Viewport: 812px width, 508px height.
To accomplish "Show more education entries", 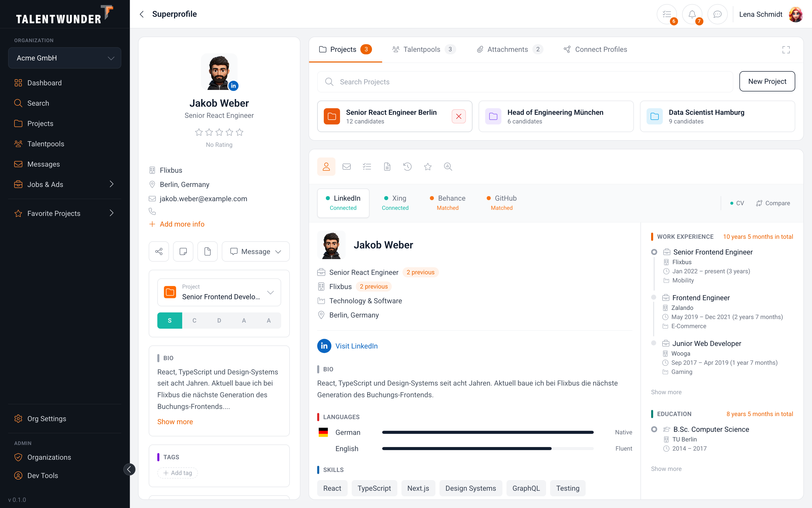I will pyautogui.click(x=666, y=469).
